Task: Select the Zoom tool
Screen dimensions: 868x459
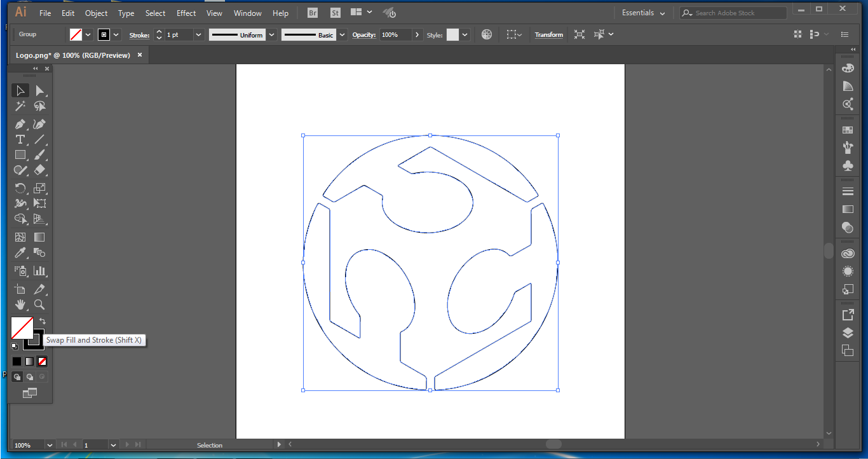Action: click(39, 305)
